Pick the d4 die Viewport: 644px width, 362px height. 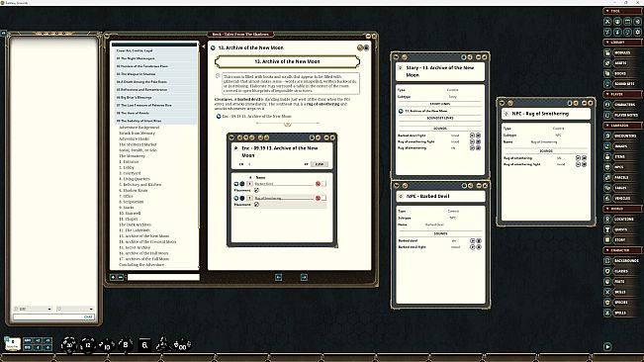[x=162, y=344]
